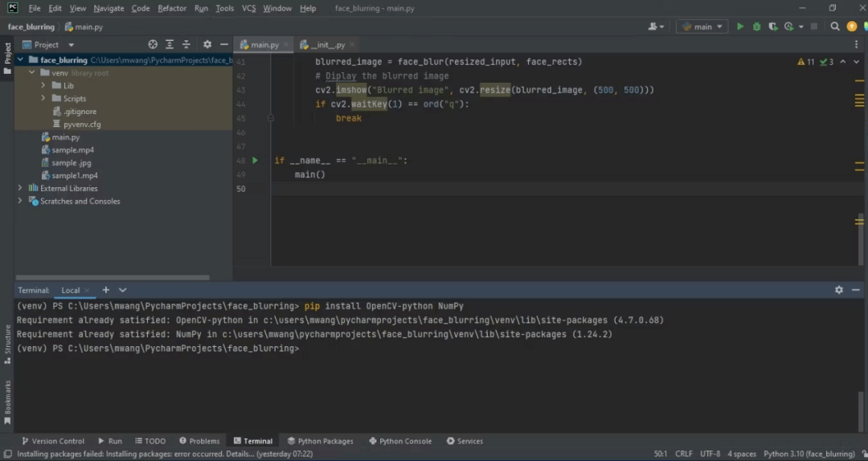Open the Services tool window
This screenshot has height=461, width=868.
click(x=465, y=441)
